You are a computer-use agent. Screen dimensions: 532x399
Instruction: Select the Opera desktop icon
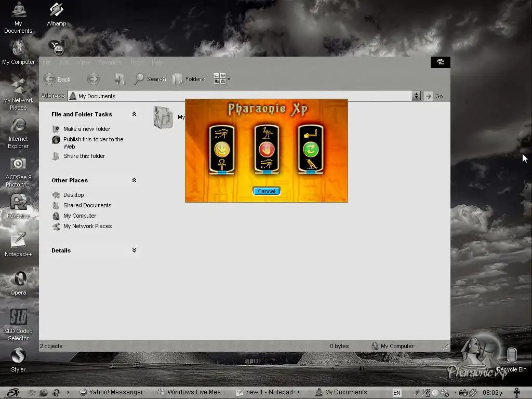18,283
